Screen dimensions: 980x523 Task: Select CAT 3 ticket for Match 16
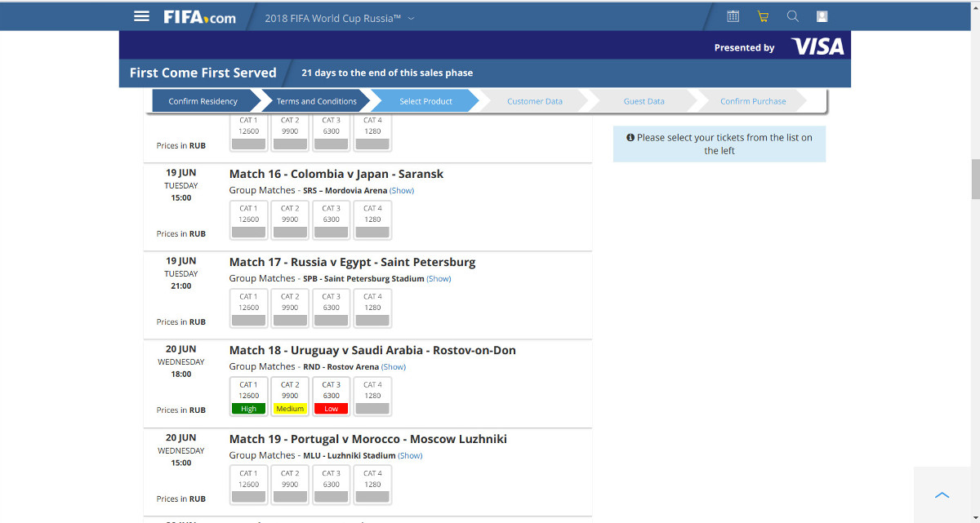click(331, 220)
